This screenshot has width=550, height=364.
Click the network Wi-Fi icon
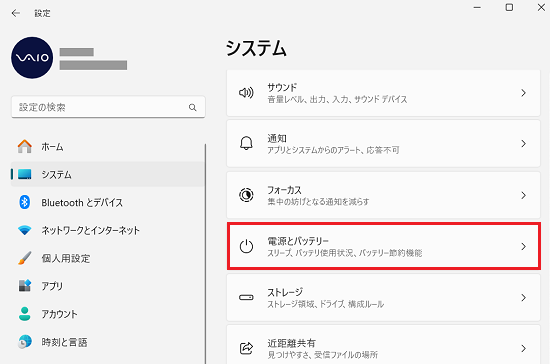(x=25, y=230)
